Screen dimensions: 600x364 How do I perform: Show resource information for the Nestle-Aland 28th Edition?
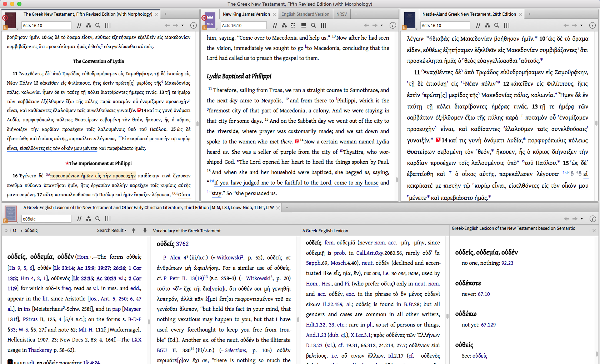coord(592,25)
